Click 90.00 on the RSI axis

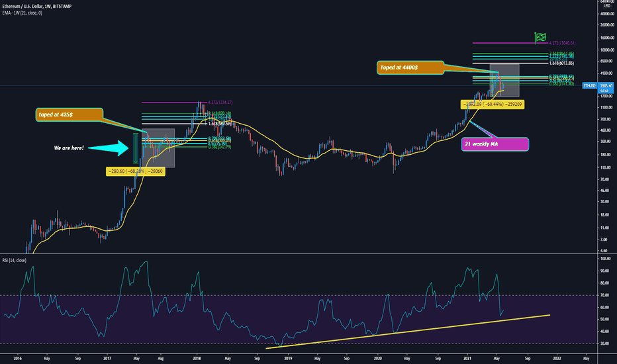606,271
